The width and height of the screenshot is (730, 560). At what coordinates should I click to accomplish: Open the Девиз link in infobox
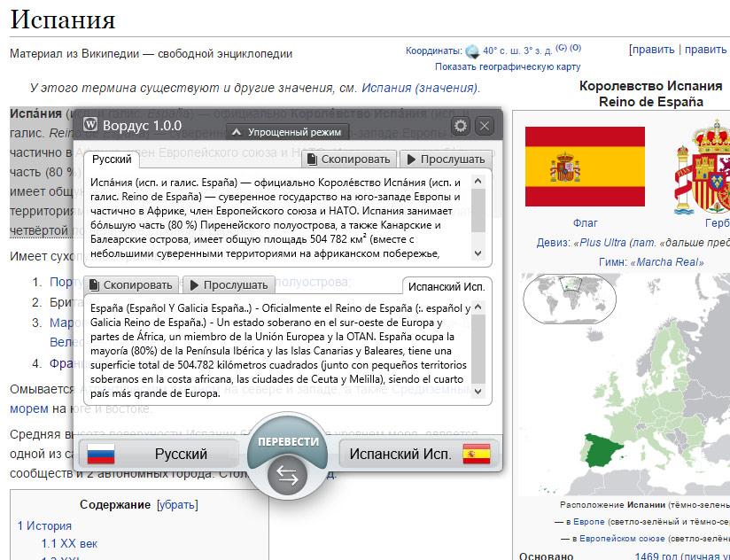[x=552, y=243]
